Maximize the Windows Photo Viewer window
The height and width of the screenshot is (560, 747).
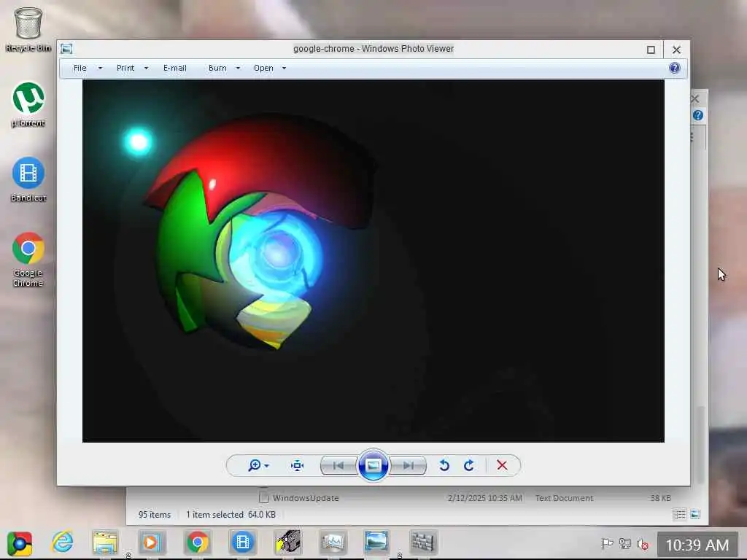pyautogui.click(x=651, y=50)
